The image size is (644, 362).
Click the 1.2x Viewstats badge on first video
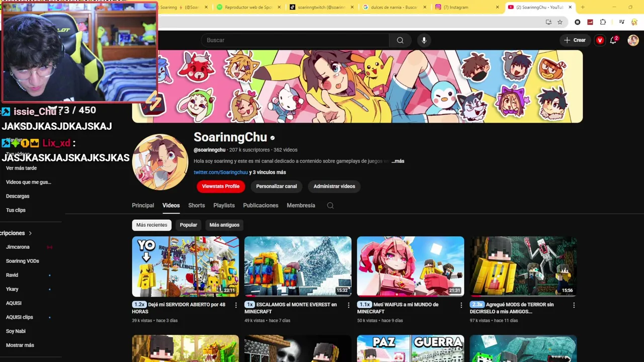(x=139, y=305)
